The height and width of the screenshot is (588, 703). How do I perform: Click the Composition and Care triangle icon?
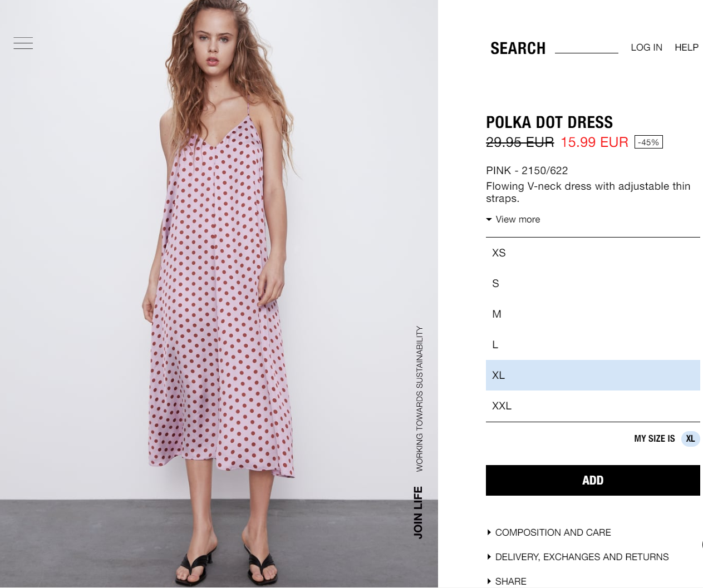[489, 532]
